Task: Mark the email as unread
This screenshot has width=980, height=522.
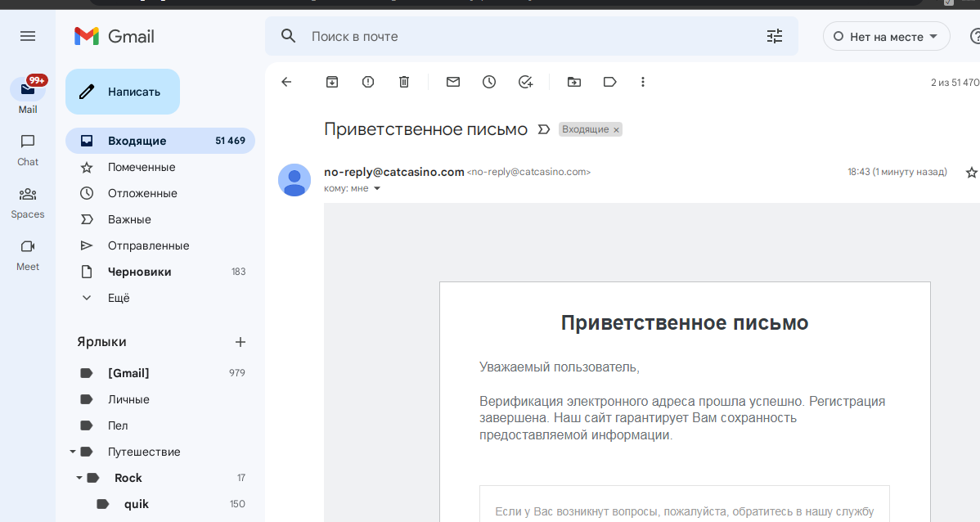Action: pos(452,82)
